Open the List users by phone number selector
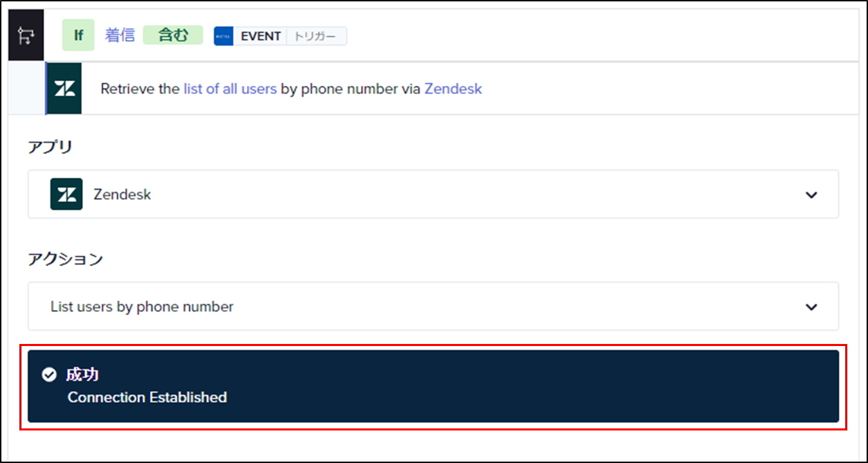 pyautogui.click(x=433, y=306)
